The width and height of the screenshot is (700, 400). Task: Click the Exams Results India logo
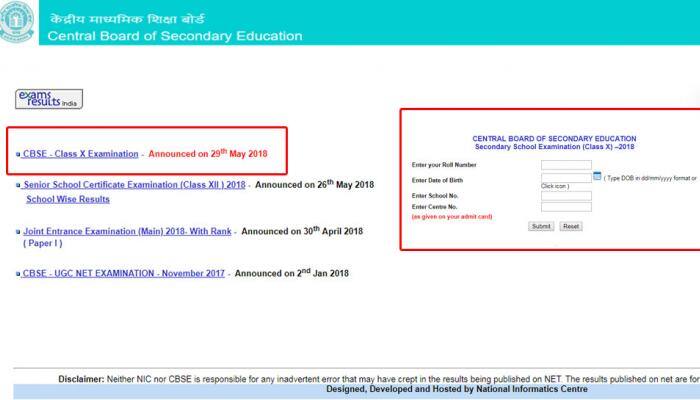[49, 99]
